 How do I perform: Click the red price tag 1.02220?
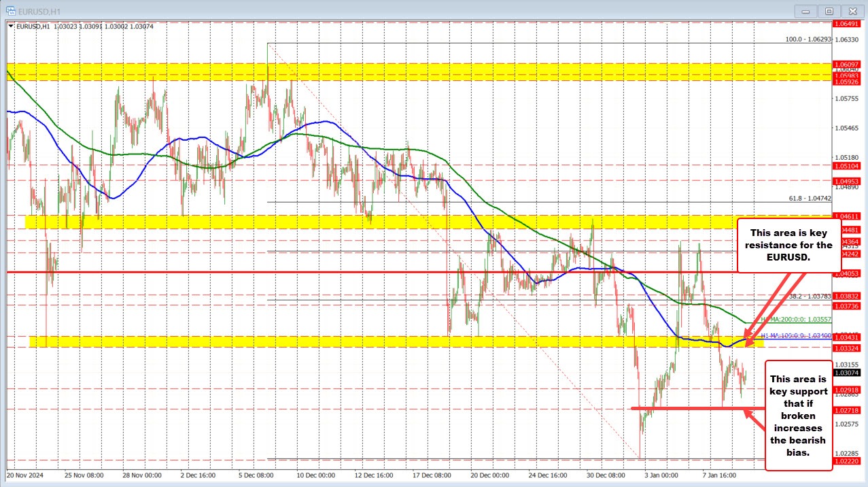[848, 460]
